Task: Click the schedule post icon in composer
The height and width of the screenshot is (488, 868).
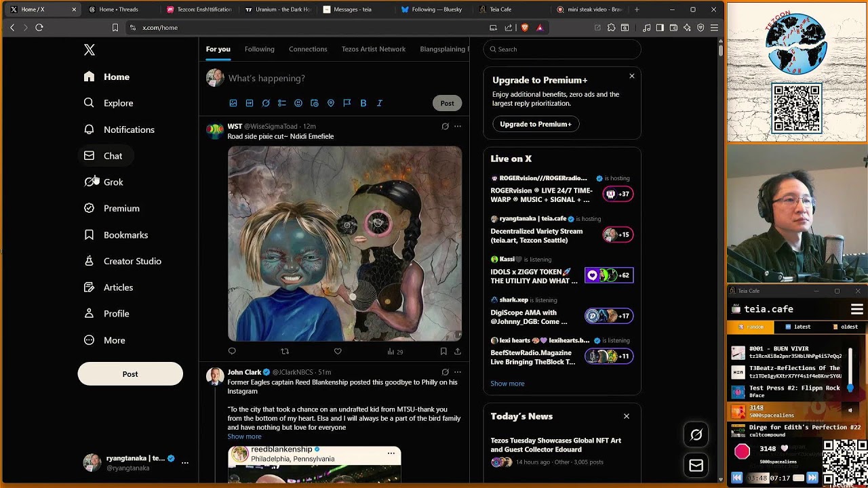Action: (x=315, y=103)
